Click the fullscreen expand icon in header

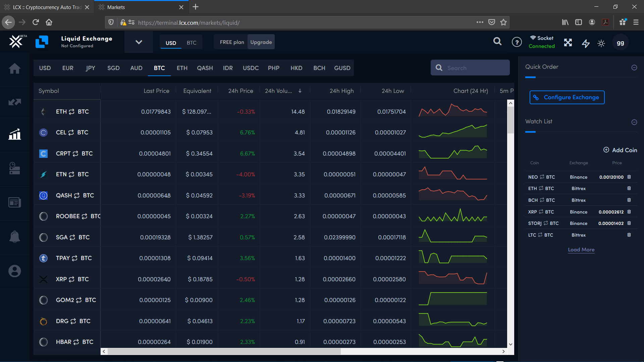pos(568,43)
